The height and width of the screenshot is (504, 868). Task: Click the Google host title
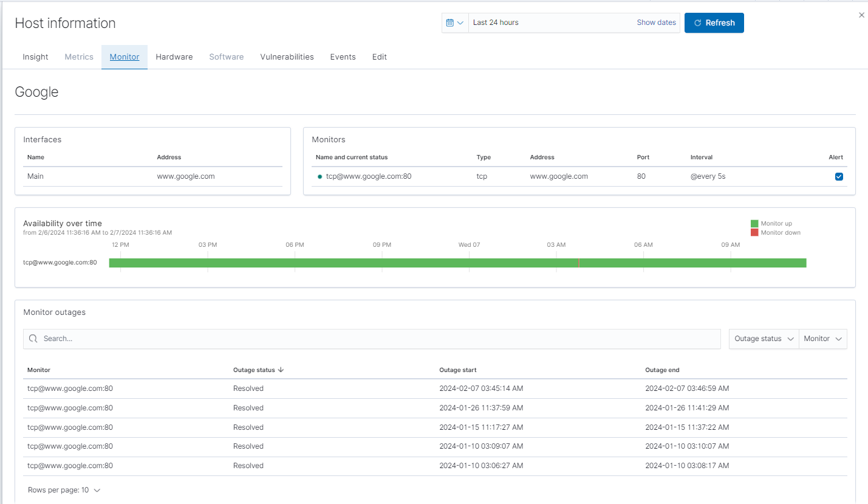[36, 92]
